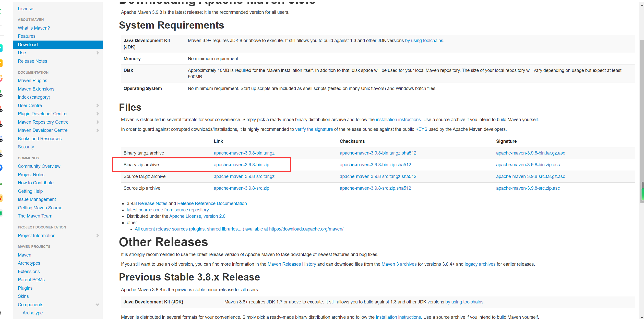Open the KEYS link in Files section
This screenshot has width=644, height=319.
(421, 129)
